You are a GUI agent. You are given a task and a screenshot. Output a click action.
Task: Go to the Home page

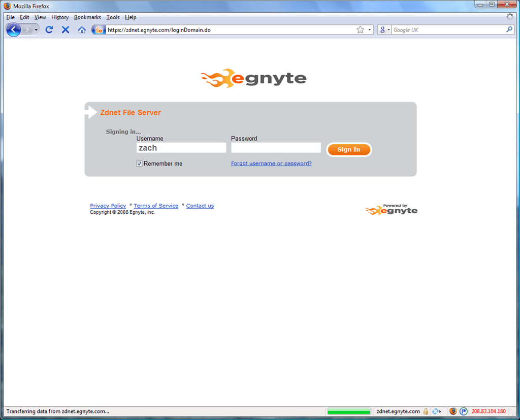click(x=82, y=30)
